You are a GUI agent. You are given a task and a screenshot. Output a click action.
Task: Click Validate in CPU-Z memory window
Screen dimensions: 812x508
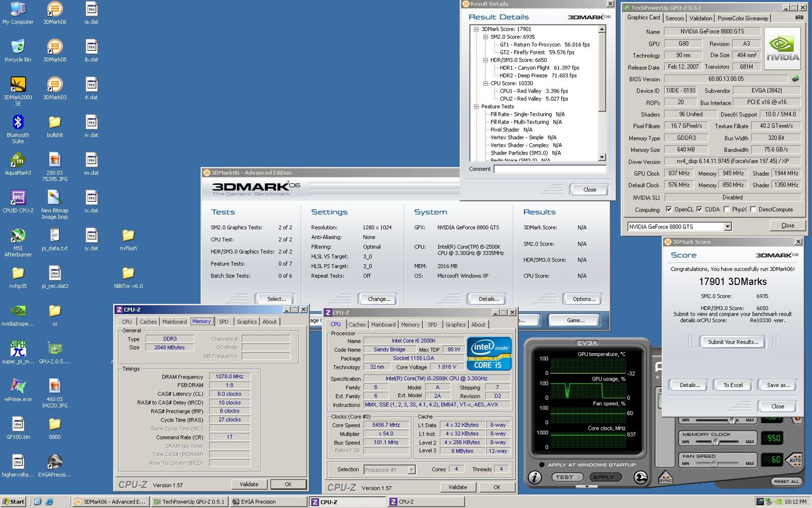click(249, 484)
